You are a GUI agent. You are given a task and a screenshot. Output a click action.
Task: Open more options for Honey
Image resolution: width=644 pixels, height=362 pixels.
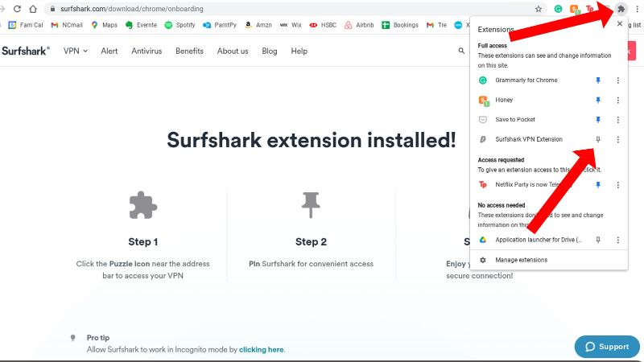point(617,100)
